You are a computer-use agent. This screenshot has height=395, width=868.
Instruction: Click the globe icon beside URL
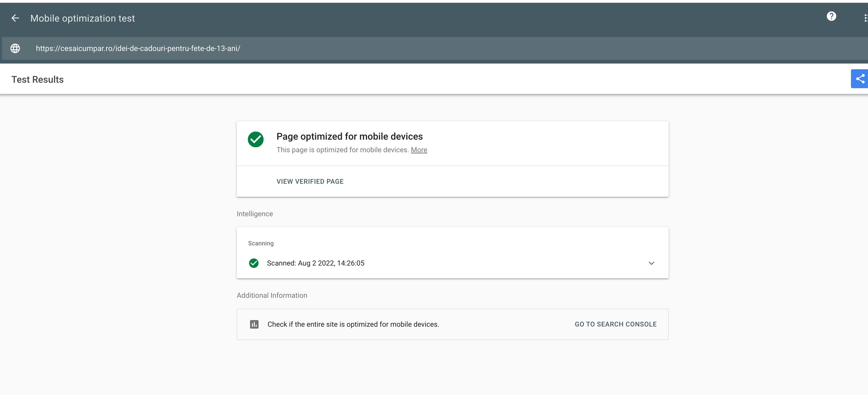click(15, 48)
